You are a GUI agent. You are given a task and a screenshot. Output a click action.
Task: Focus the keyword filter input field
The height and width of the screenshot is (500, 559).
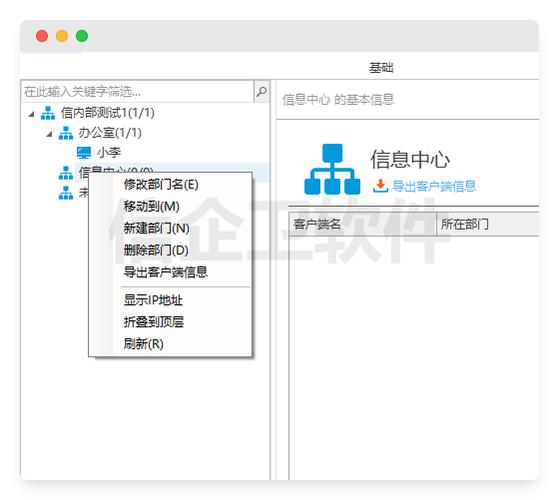coord(137,92)
